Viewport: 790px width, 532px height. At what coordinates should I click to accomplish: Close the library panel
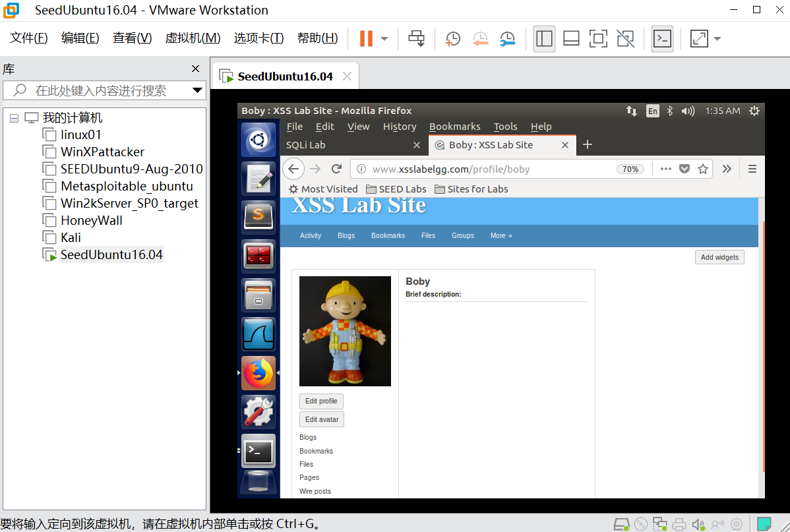point(195,69)
